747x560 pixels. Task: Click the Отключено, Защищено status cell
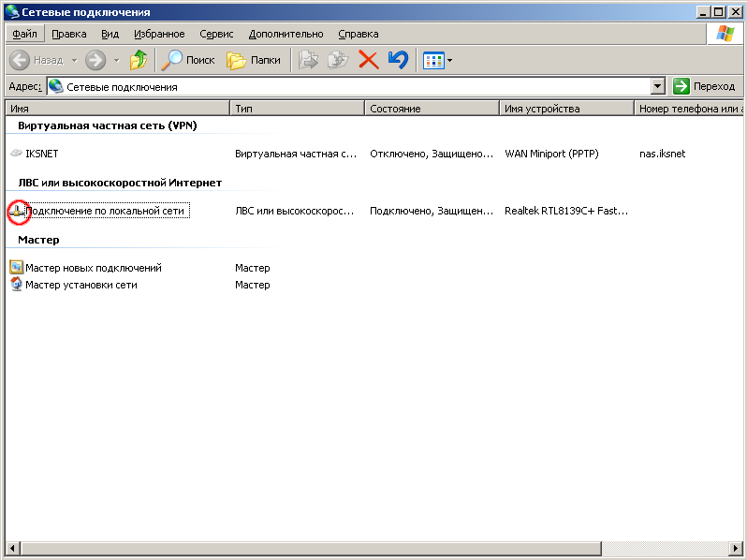pyautogui.click(x=432, y=154)
